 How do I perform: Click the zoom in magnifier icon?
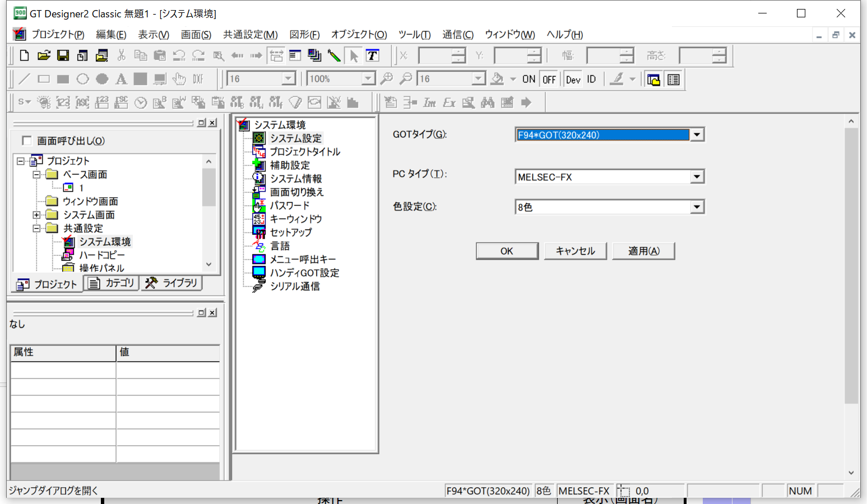point(387,79)
